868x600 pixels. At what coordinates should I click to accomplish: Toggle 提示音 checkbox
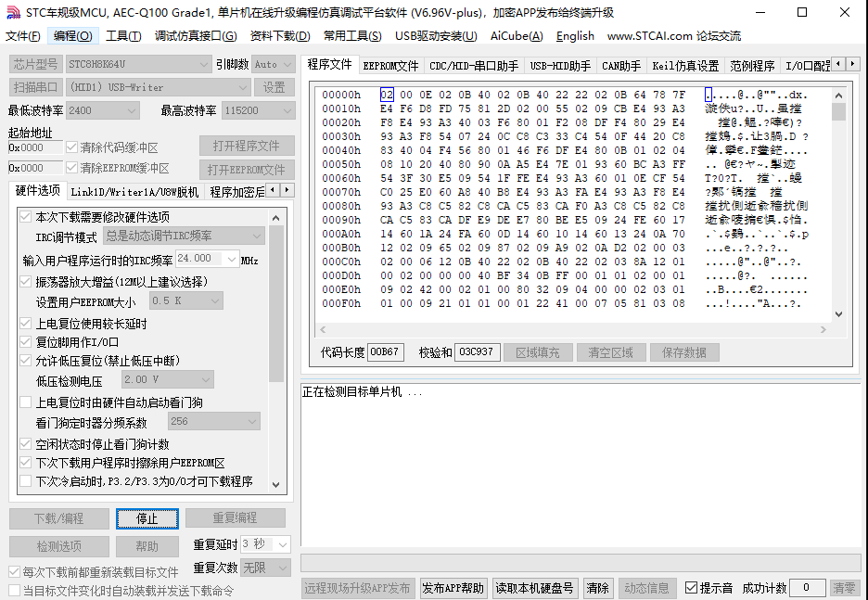(x=692, y=587)
